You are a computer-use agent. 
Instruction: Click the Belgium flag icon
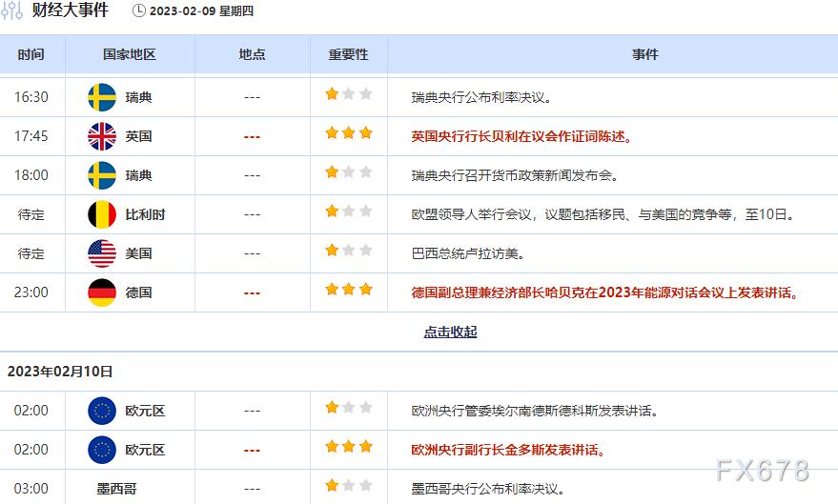[x=102, y=214]
